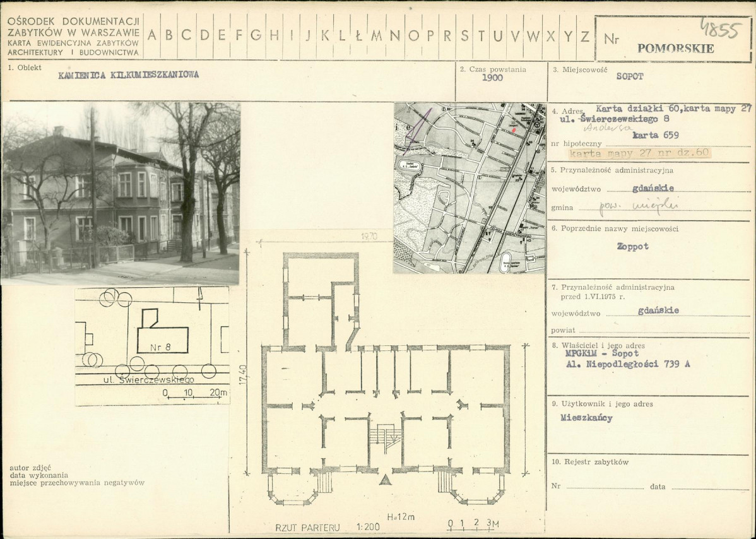Click the POMORSKIE stamp in Nr box
The height and width of the screenshot is (539, 756).
(x=675, y=48)
